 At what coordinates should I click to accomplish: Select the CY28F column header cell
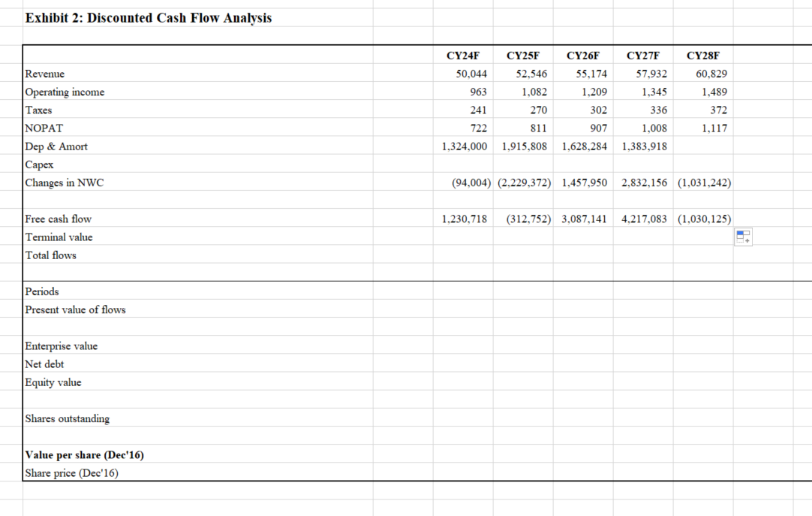click(702, 55)
